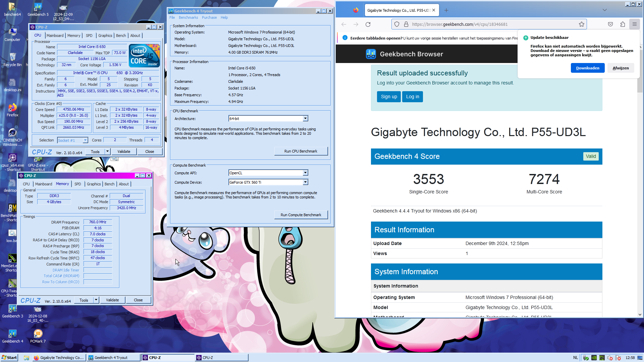Open Graphics tab in lower CPU-Z window
The width and height of the screenshot is (644, 362).
tap(94, 184)
